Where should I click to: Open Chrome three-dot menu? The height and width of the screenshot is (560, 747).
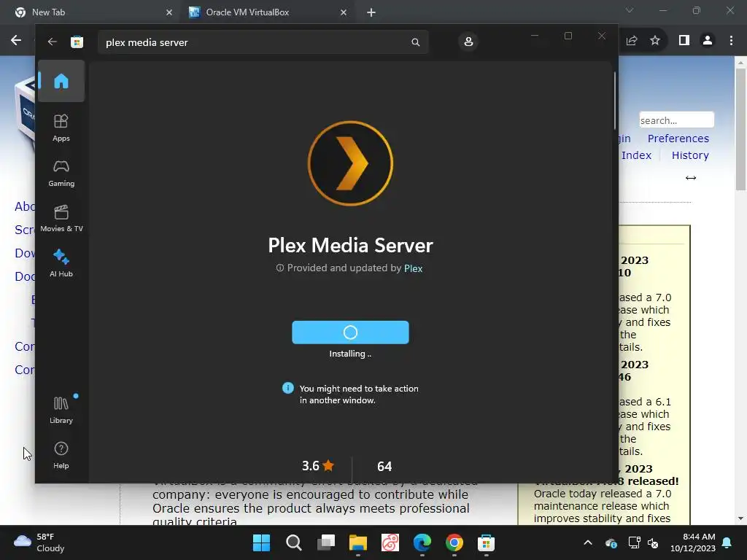point(731,41)
